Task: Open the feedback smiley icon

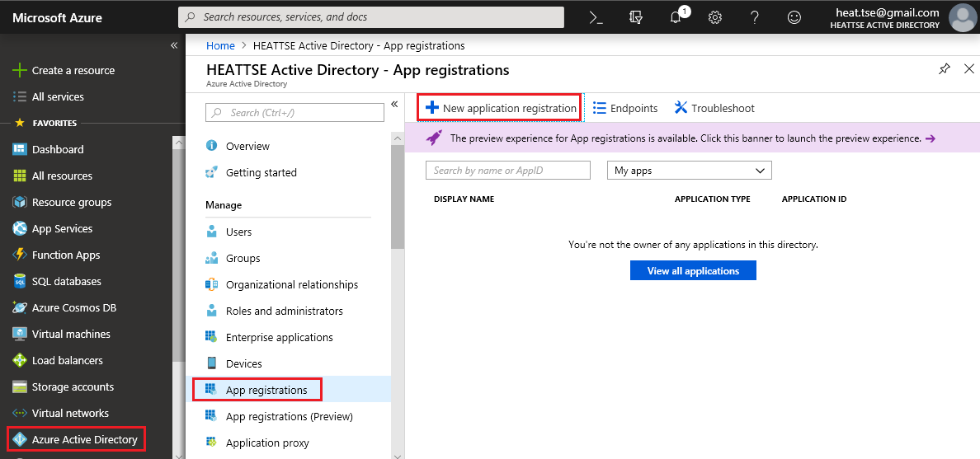Action: click(794, 17)
